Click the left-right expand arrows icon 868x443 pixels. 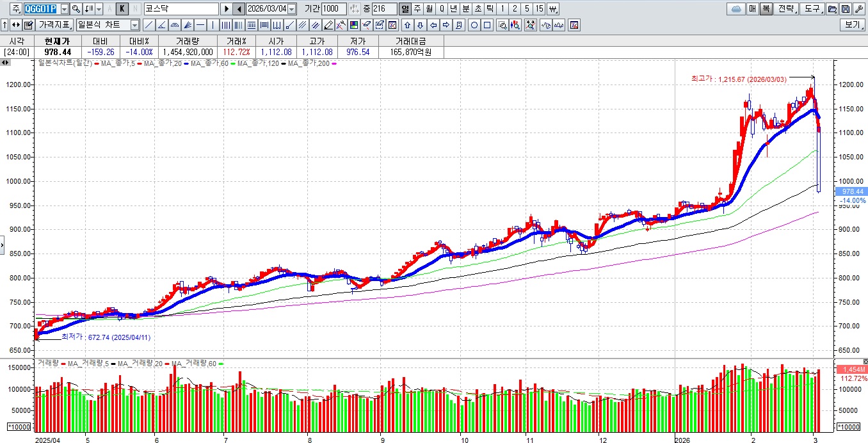(x=15, y=25)
